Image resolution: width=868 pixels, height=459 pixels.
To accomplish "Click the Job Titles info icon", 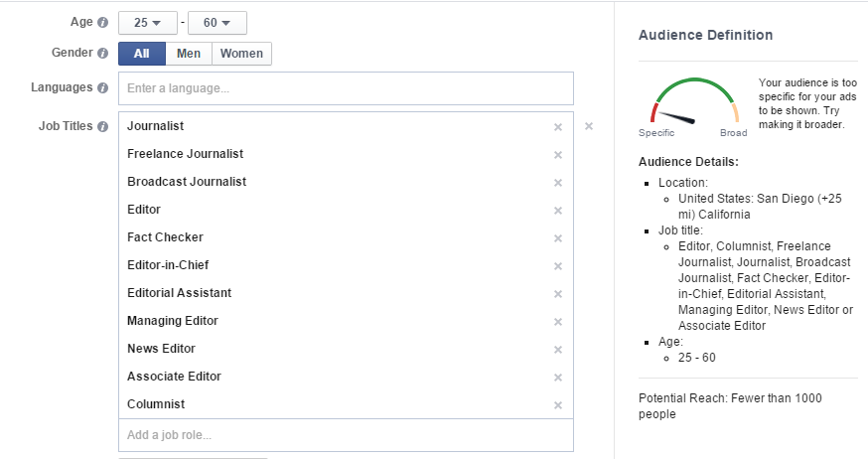I will pos(102,127).
